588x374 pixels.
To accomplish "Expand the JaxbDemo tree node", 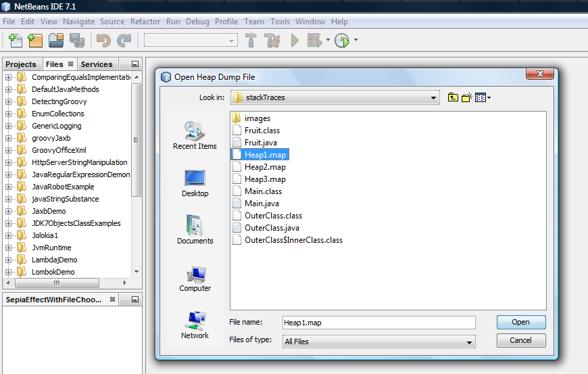I will [x=8, y=211].
